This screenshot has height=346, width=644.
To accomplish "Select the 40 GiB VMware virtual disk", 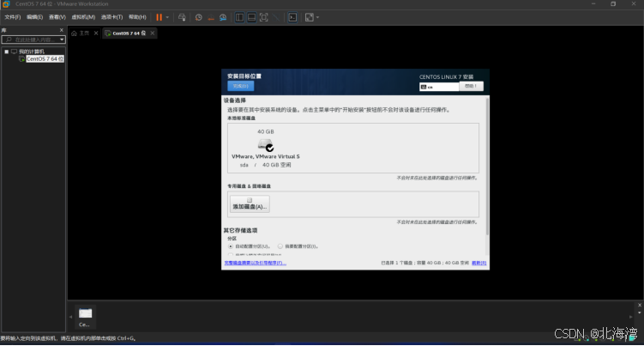I will point(266,149).
